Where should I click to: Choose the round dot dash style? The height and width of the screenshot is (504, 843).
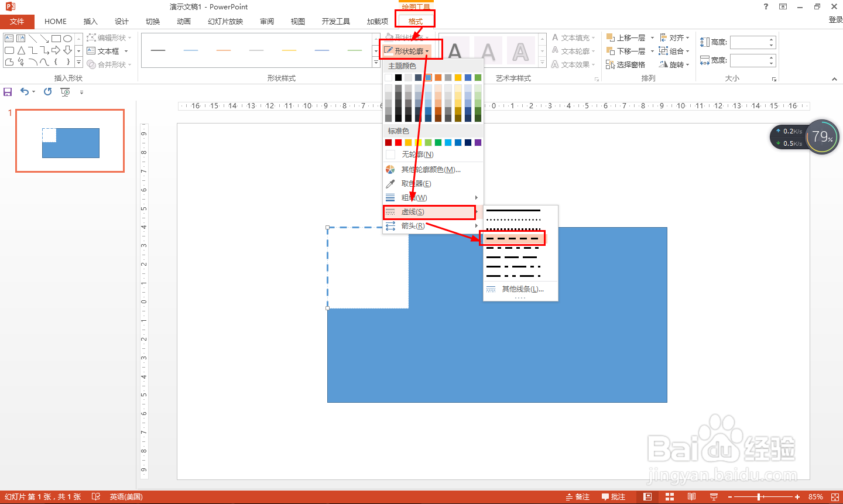513,220
